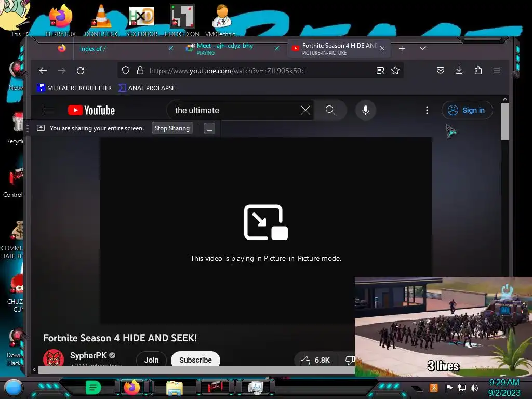The width and height of the screenshot is (532, 399).
Task: Click Stop Sharing in the sharing bar
Action: coord(172,128)
